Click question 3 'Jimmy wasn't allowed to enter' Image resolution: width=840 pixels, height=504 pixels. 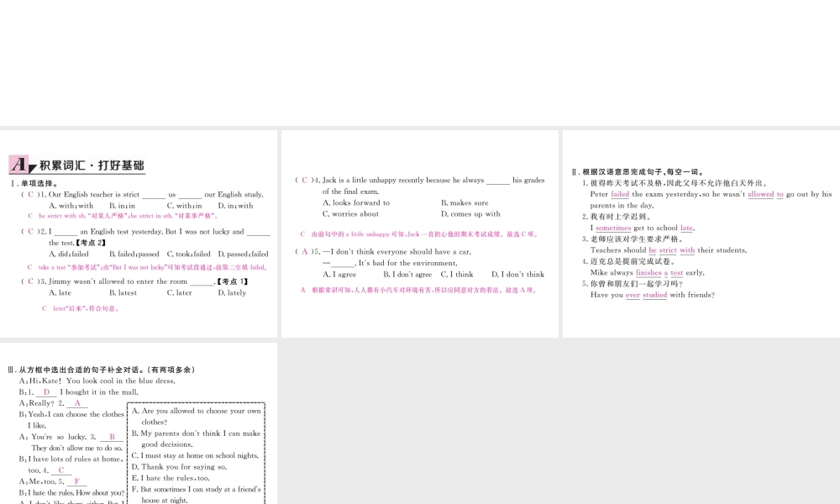(x=134, y=281)
